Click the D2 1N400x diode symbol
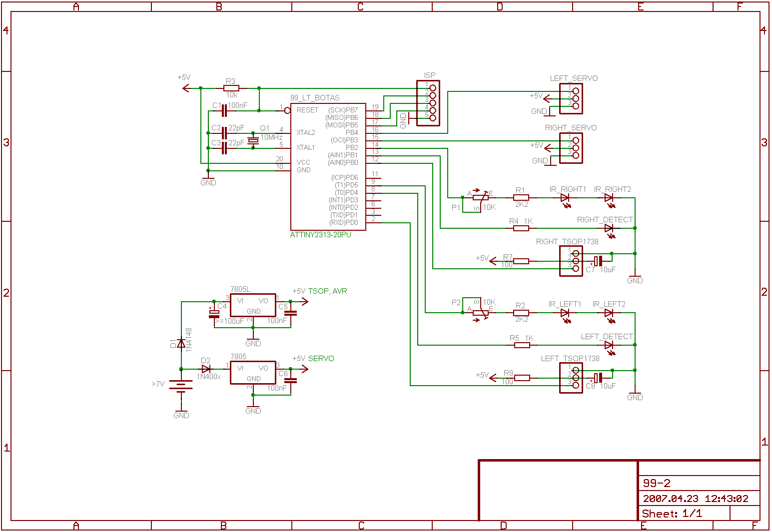Screen dimensions: 772x532 pyautogui.click(x=205, y=369)
